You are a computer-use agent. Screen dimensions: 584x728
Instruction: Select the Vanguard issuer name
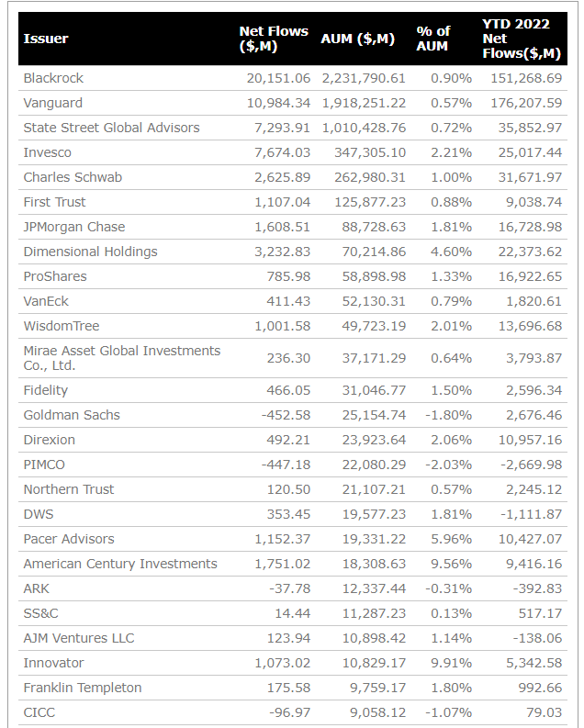click(x=53, y=103)
